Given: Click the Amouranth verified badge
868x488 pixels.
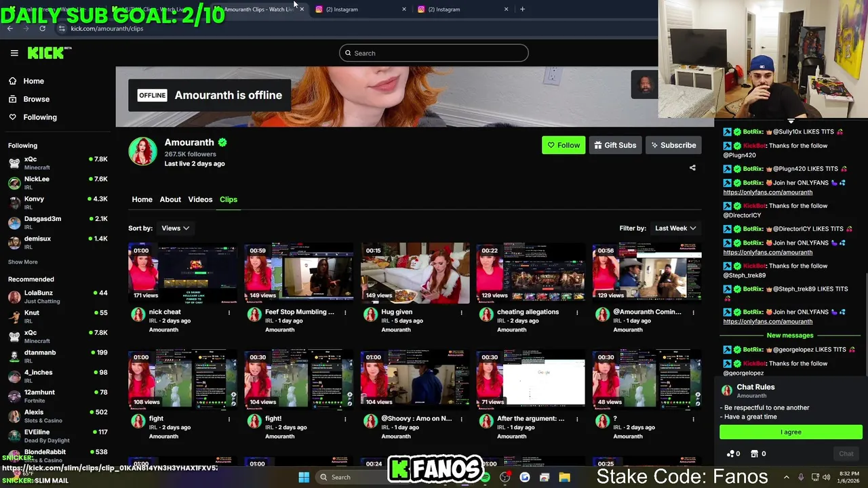Looking at the screenshot, I should 222,142.
